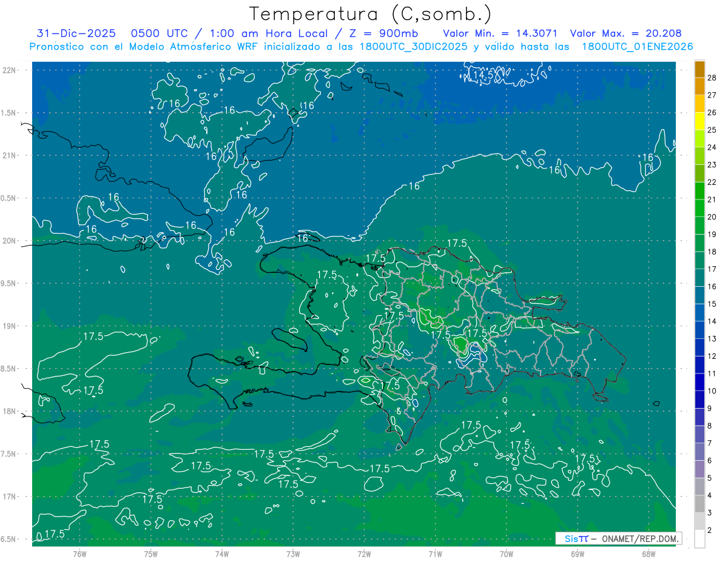Click the '72W' longitude label
Image resolution: width=728 pixels, height=562 pixels.
364,553
